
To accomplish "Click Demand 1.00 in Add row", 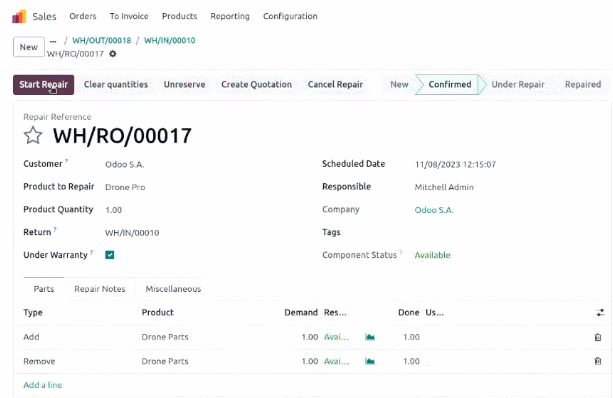I will tap(310, 337).
